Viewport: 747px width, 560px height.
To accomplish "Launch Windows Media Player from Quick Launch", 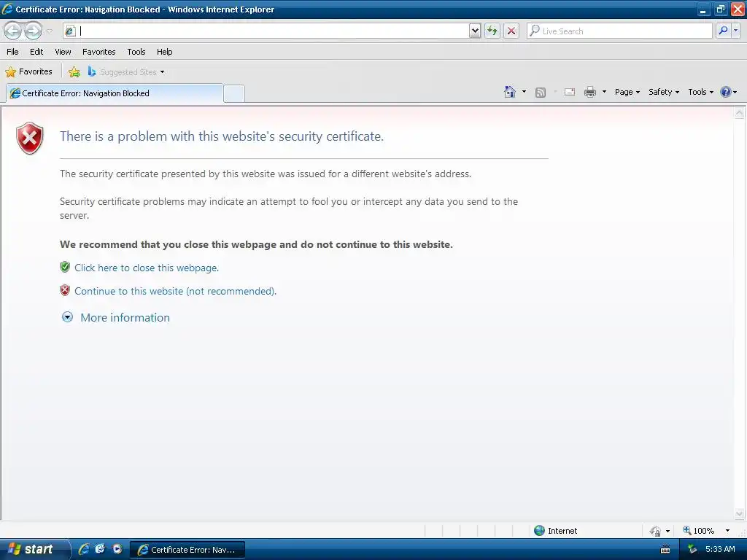I will point(117,549).
